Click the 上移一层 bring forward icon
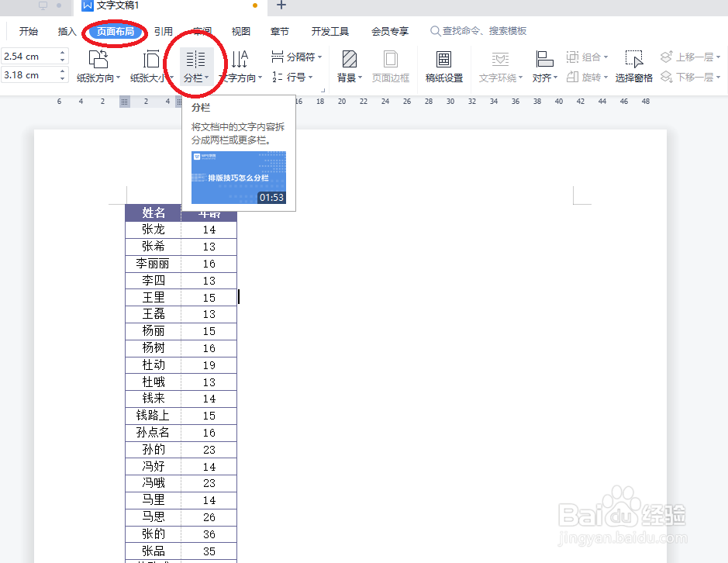This screenshot has height=563, width=728. 666,57
